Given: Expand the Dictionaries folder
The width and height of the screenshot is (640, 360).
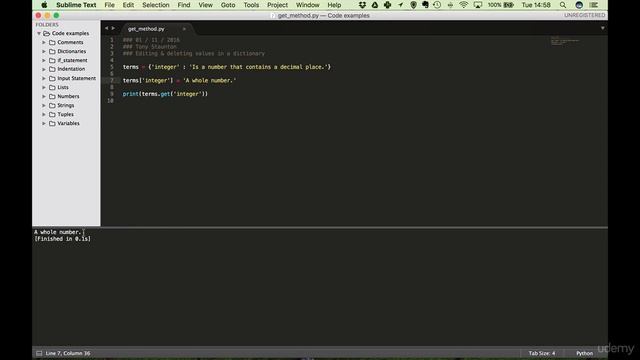Looking at the screenshot, I should click(x=44, y=51).
